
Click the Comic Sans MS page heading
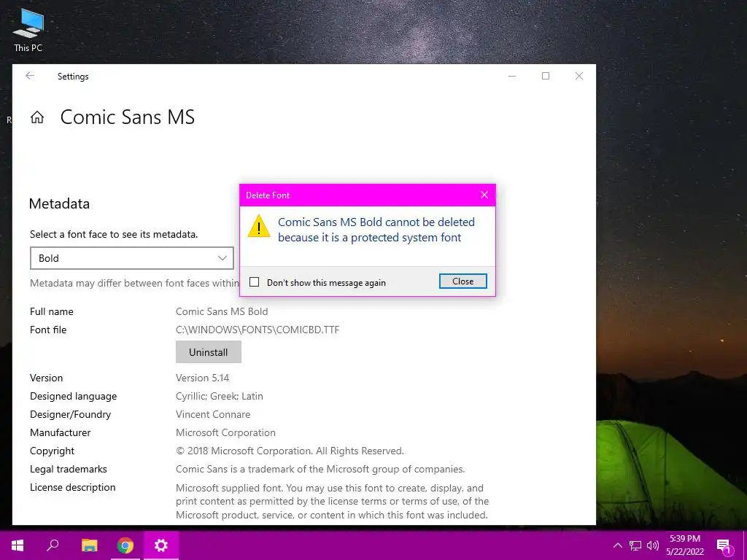point(128,117)
